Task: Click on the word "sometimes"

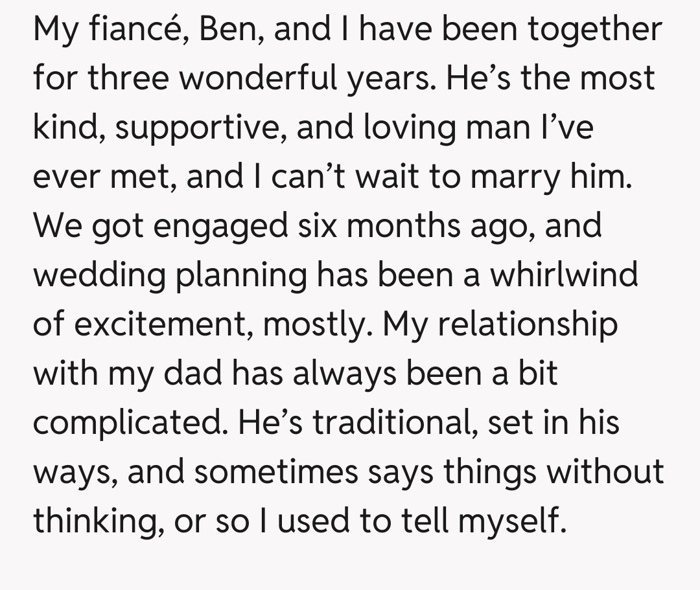Action: [275, 471]
